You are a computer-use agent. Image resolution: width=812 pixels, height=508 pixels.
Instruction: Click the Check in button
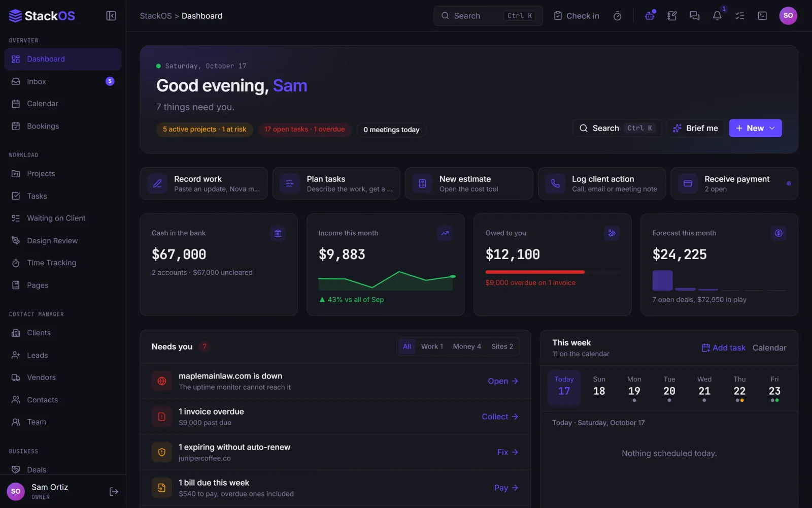pyautogui.click(x=577, y=16)
